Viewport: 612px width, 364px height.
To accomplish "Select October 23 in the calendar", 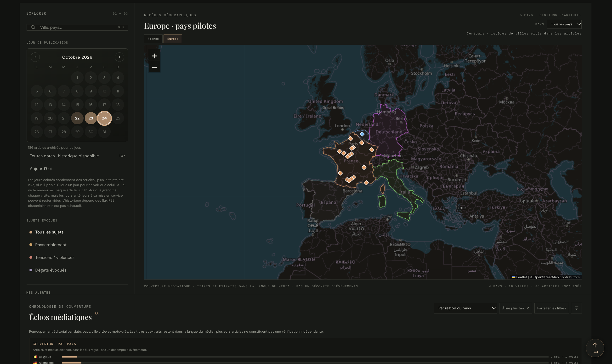I will (91, 118).
